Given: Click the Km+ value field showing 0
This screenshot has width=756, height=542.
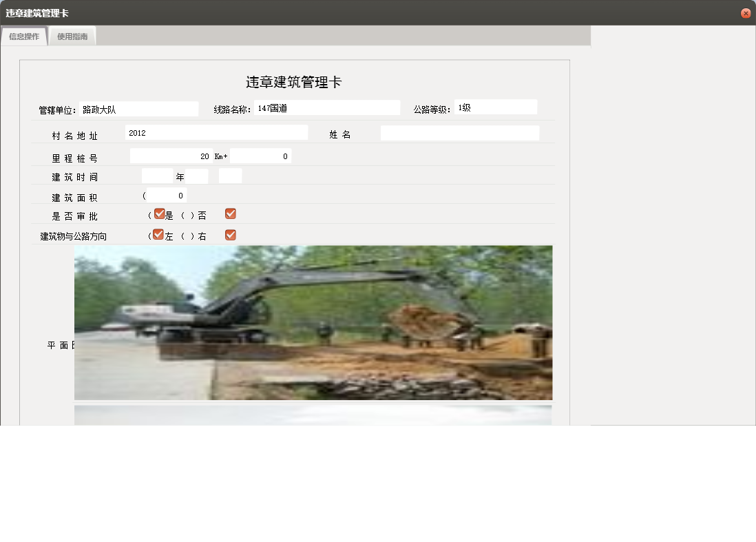Looking at the screenshot, I should click(x=260, y=156).
